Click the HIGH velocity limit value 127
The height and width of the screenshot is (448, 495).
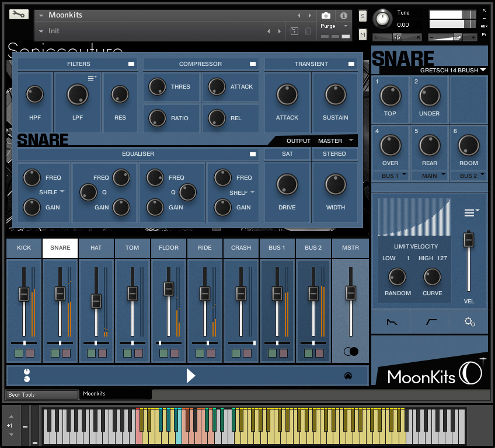pos(442,258)
